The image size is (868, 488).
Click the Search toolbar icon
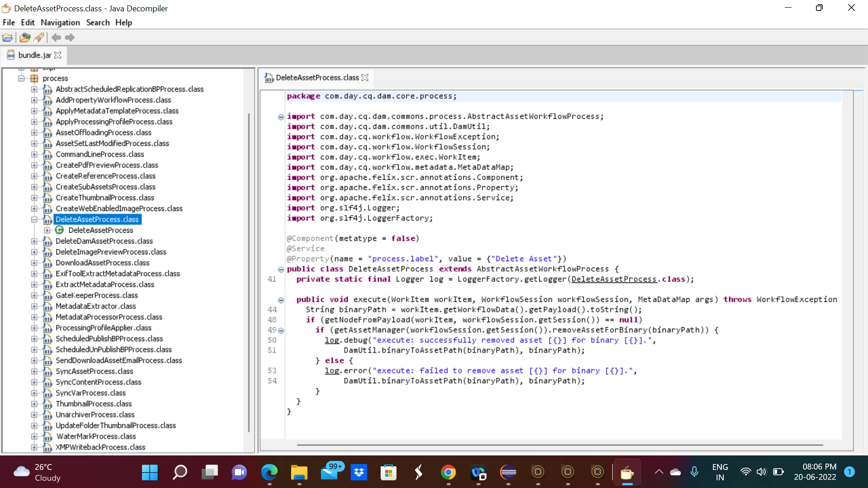click(x=39, y=38)
